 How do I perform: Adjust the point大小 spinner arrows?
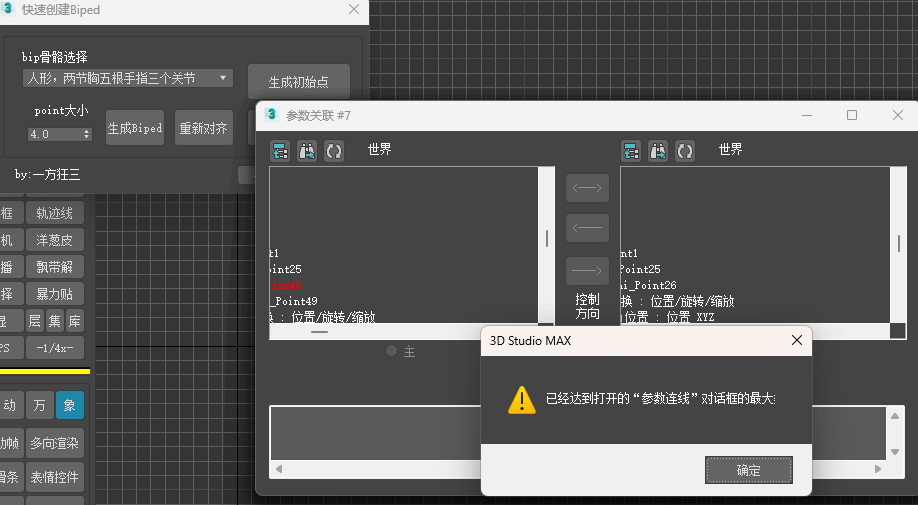(x=87, y=134)
